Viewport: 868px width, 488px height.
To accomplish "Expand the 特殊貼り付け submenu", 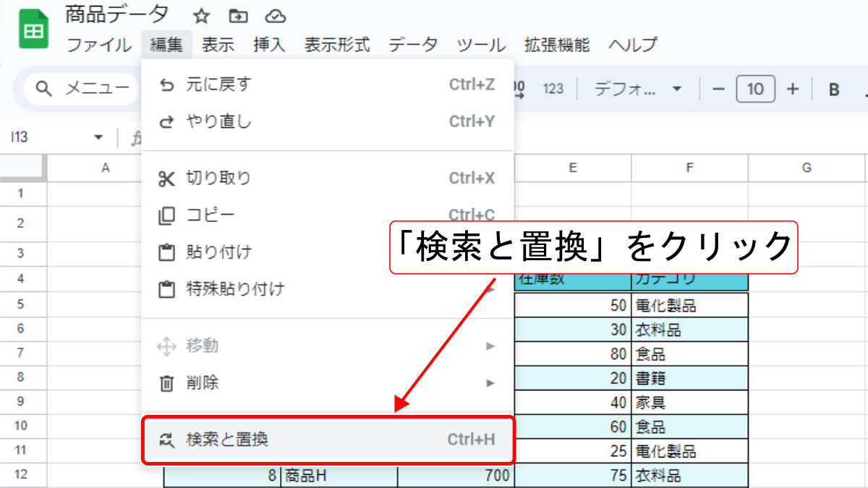I will pyautogui.click(x=327, y=289).
